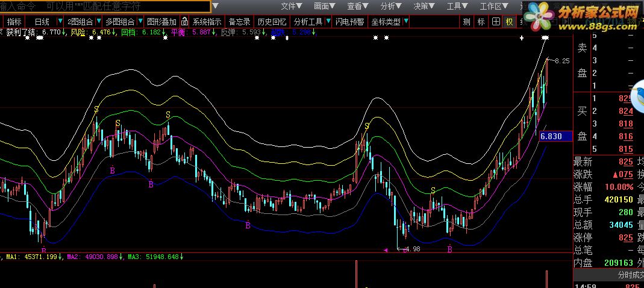The image size is (644, 288).
Task: Open the 查看 menu
Action: click(x=358, y=6)
